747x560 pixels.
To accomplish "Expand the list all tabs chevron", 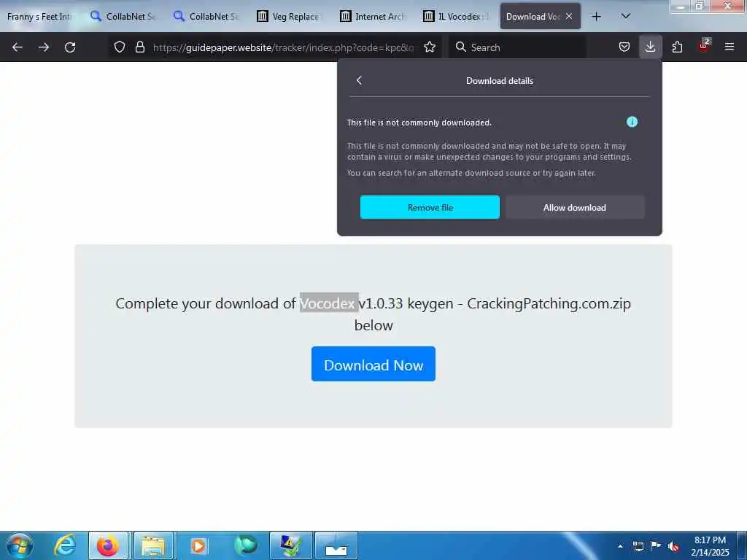I will click(x=626, y=17).
